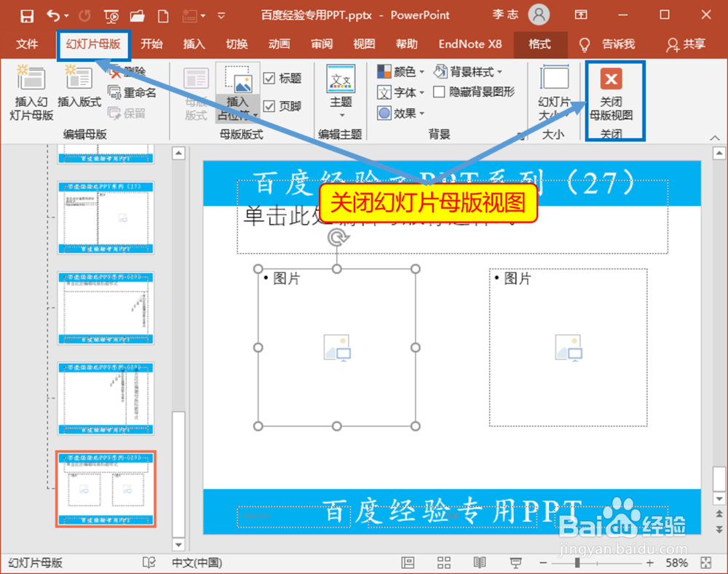
Task: Click the Redo icon
Action: (x=84, y=16)
